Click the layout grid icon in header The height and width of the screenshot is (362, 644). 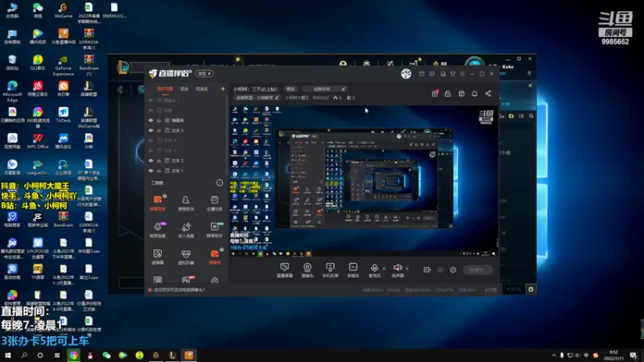pos(461,93)
